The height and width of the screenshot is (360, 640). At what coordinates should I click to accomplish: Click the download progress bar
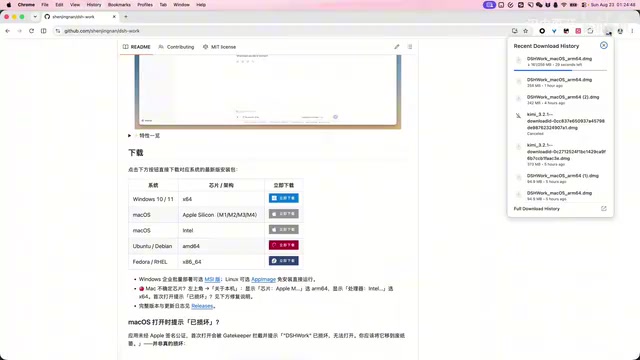click(x=560, y=70)
